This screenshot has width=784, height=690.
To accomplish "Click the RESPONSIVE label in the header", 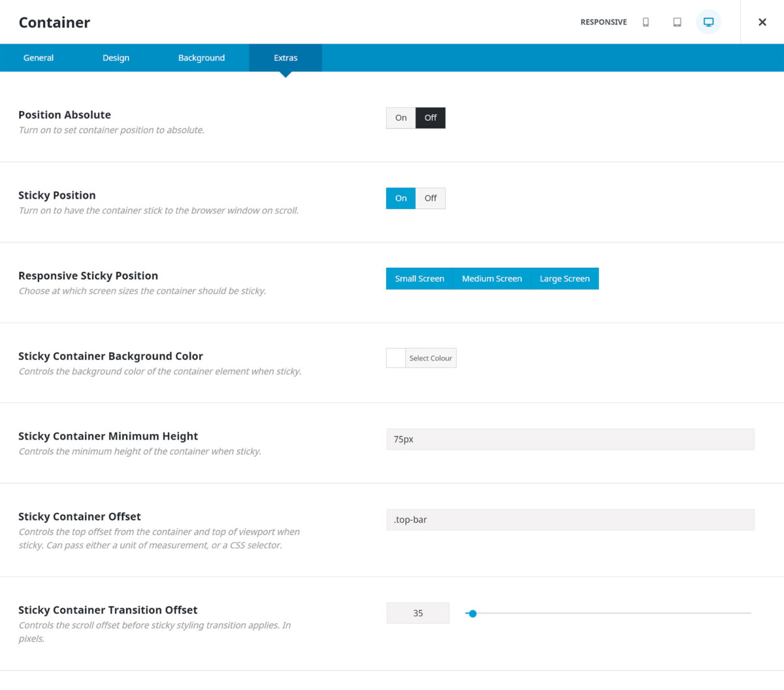I will (x=603, y=22).
